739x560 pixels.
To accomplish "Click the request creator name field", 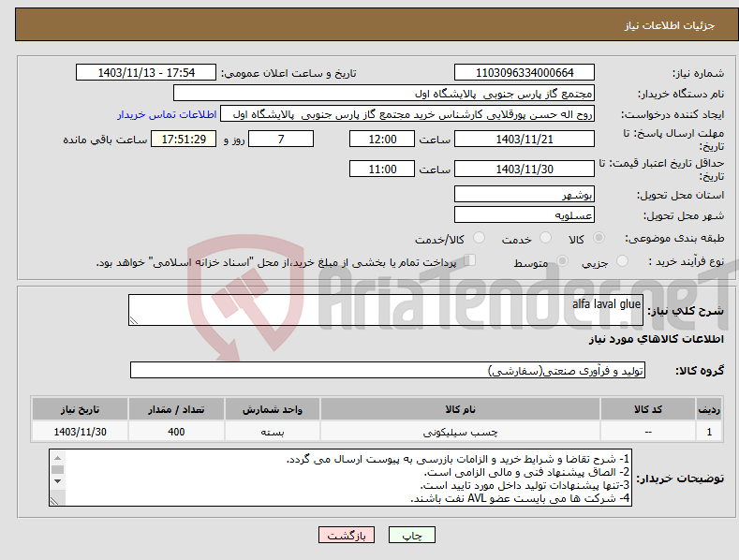I will (407, 113).
